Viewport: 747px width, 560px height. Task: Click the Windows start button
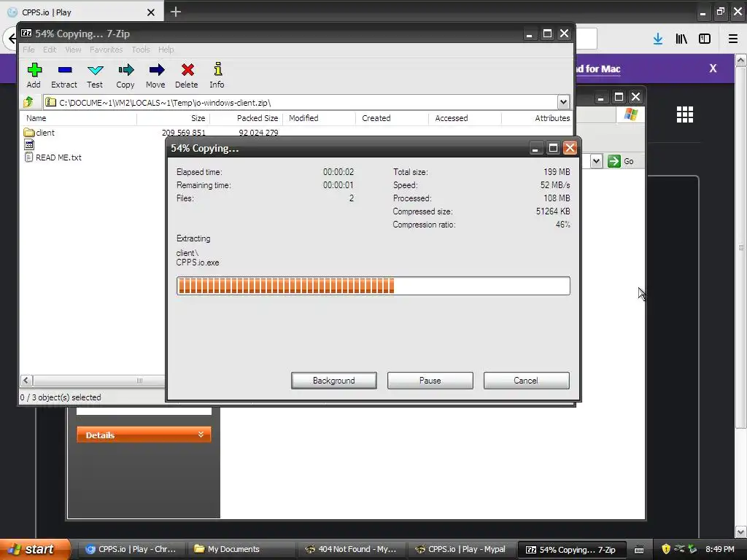(35, 549)
